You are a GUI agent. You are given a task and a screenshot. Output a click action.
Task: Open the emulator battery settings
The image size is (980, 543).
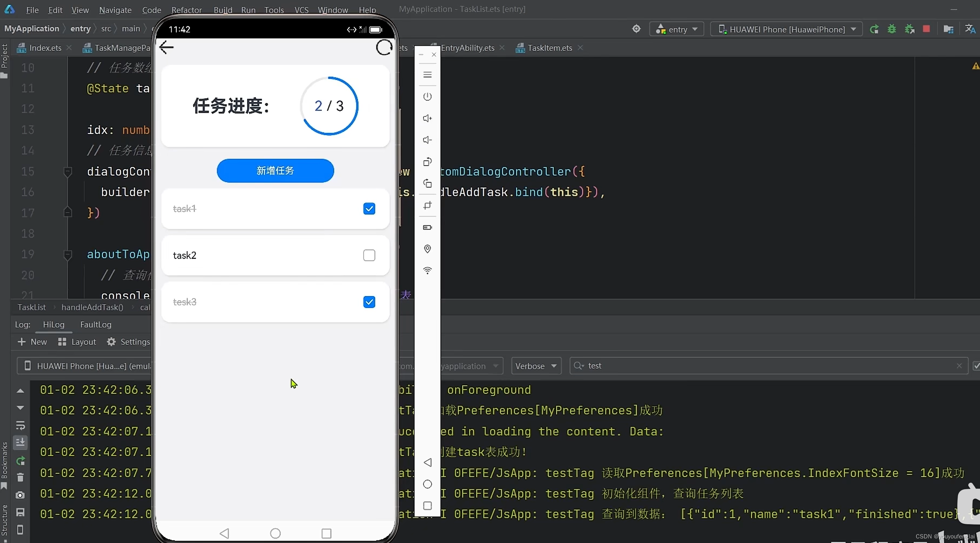click(x=427, y=227)
